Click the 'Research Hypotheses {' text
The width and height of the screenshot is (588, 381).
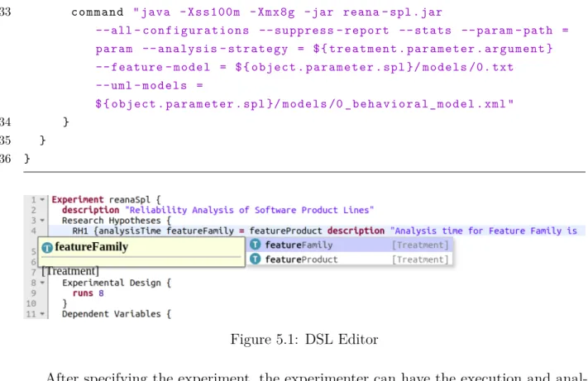pos(117,221)
